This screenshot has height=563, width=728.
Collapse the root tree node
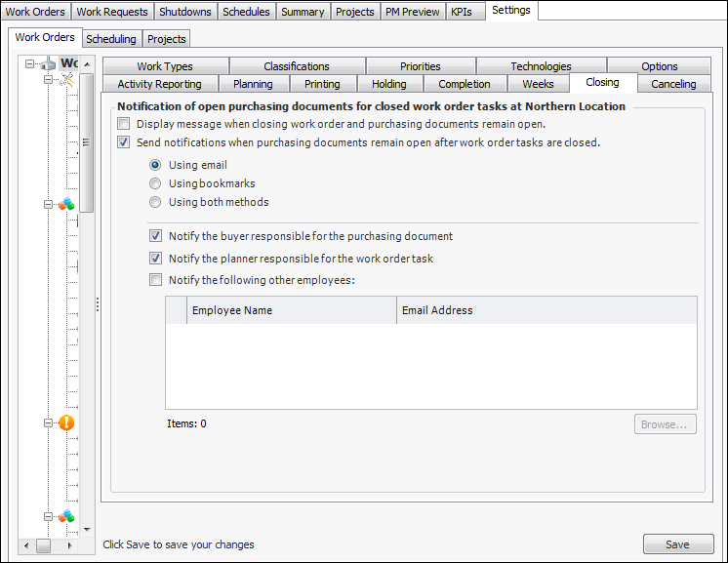point(30,63)
